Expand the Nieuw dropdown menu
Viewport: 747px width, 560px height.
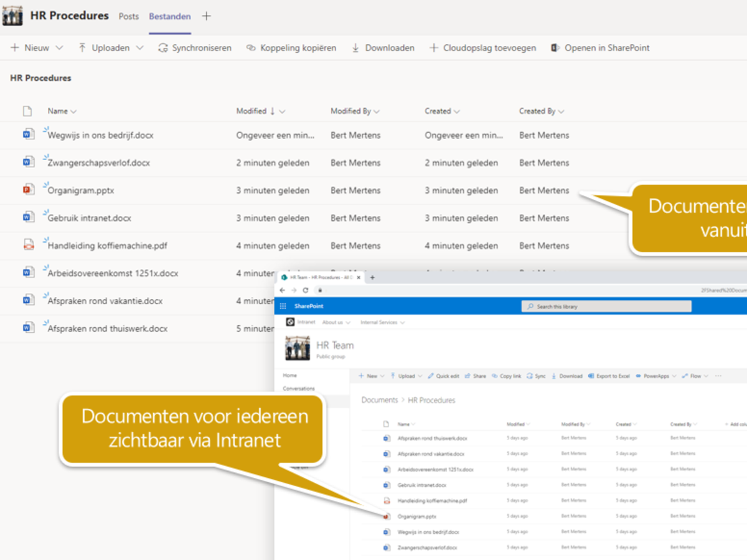[x=59, y=48]
